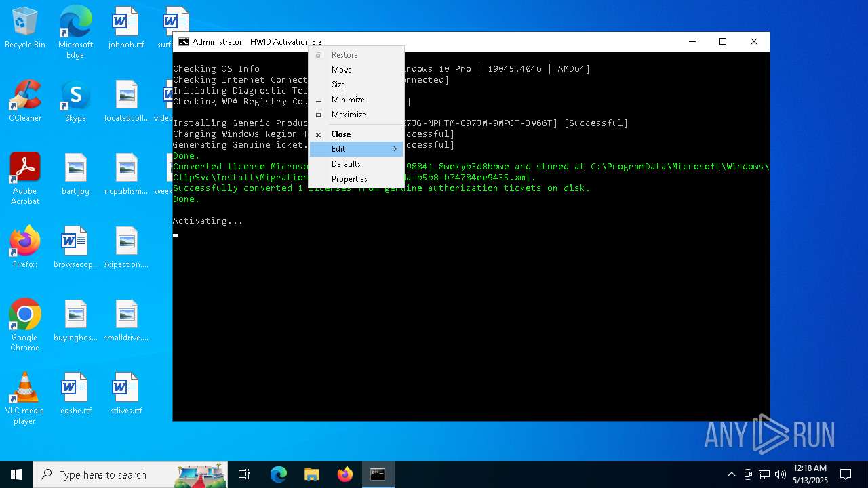Select the stlives.rtf desktop file
The width and height of the screenshot is (868, 488).
126,394
